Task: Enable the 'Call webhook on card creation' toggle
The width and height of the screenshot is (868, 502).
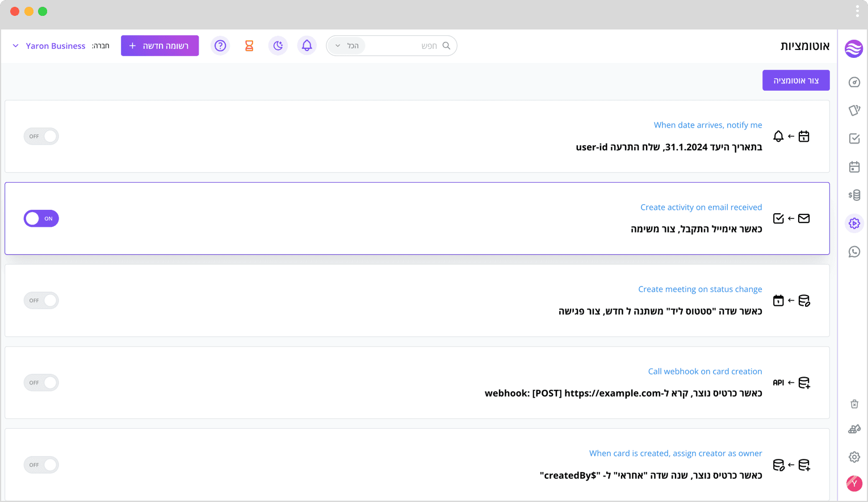Action: click(x=41, y=383)
